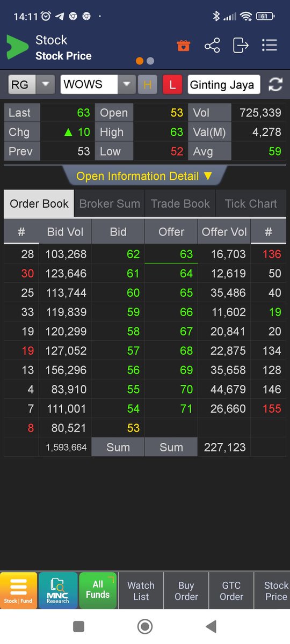Tap the gray page indicator dot
The height and width of the screenshot is (644, 290).
(x=150, y=61)
